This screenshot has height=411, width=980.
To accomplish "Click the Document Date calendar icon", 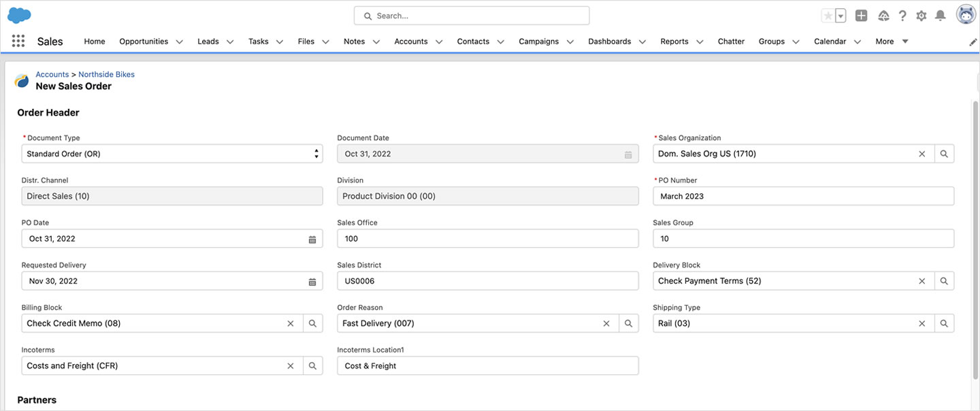I will click(x=628, y=154).
